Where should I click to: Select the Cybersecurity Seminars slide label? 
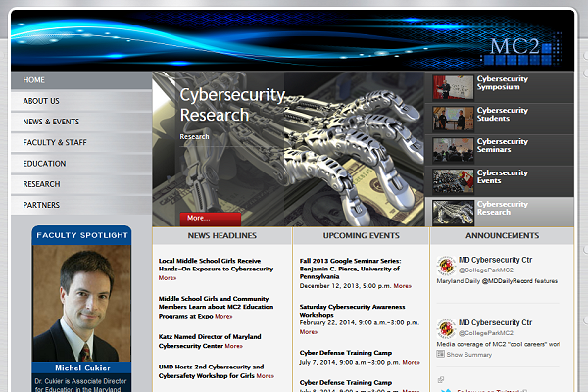pos(503,145)
